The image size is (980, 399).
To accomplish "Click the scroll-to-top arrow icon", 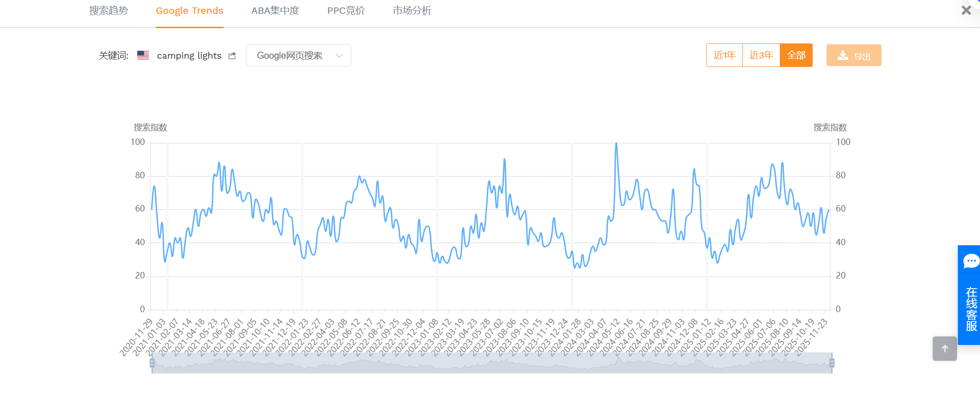I will (944, 349).
